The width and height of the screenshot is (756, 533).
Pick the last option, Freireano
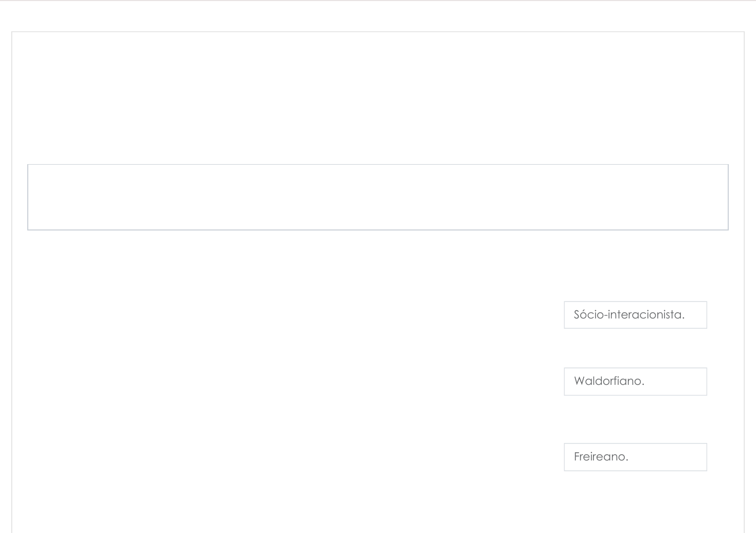635,457
